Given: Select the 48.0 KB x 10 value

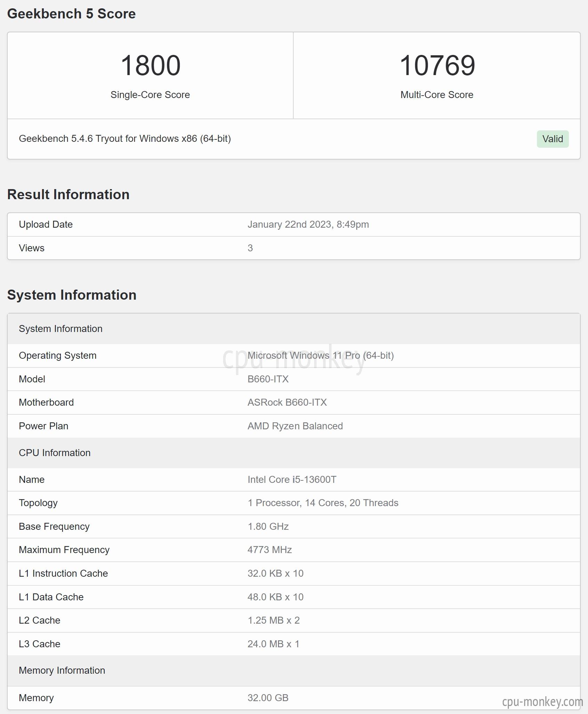Looking at the screenshot, I should coord(276,597).
